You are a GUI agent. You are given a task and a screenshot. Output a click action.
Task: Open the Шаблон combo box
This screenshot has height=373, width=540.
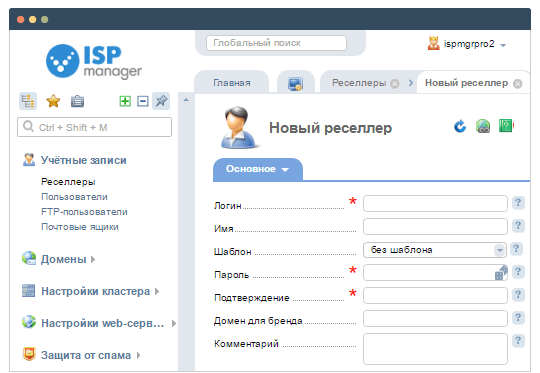coord(435,250)
